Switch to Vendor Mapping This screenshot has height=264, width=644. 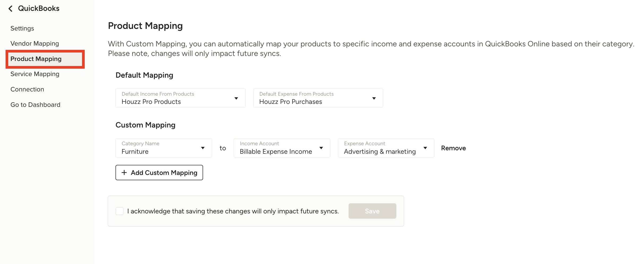tap(35, 43)
